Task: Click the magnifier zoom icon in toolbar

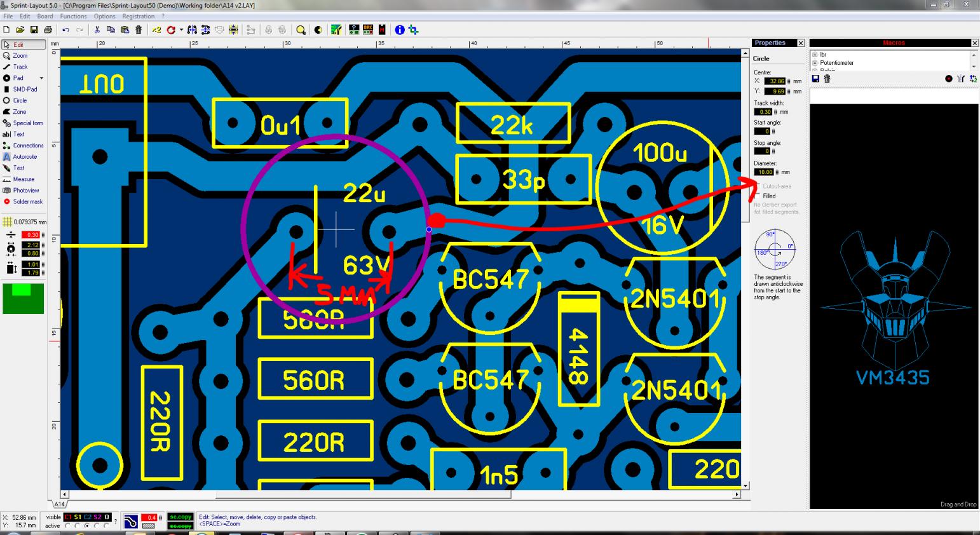Action: [x=301, y=30]
